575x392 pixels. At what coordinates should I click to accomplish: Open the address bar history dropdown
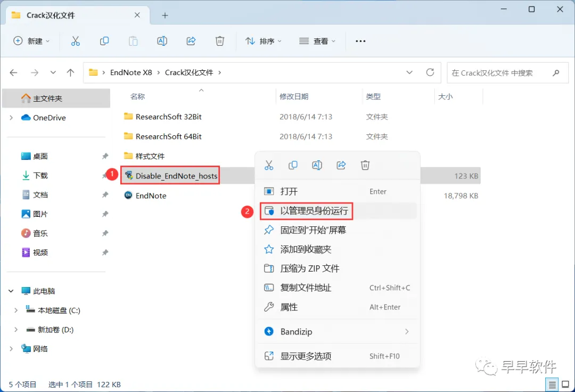[409, 72]
